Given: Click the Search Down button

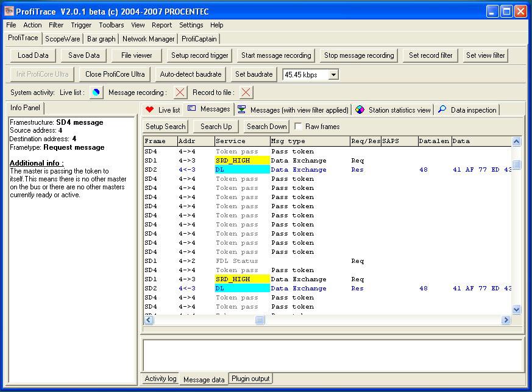Looking at the screenshot, I should [x=267, y=127].
